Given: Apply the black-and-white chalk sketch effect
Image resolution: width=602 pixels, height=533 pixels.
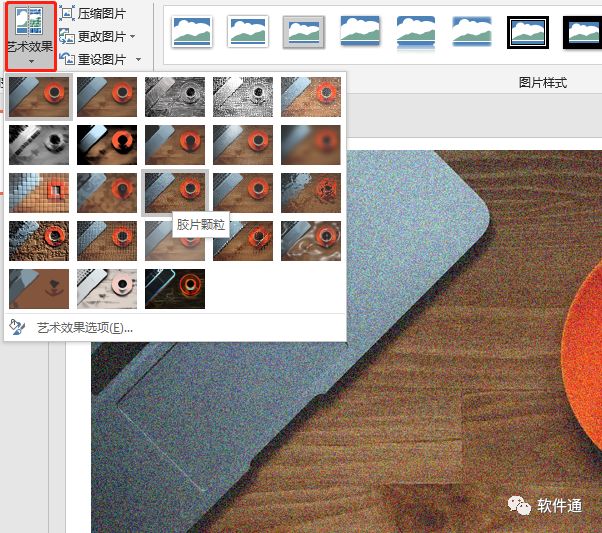Looking at the screenshot, I should [39, 145].
